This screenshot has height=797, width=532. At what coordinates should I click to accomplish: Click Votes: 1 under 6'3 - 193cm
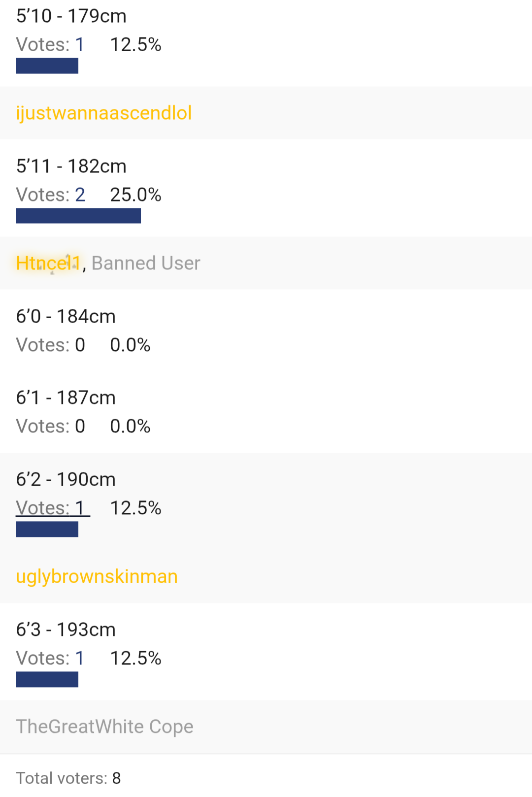coord(50,658)
